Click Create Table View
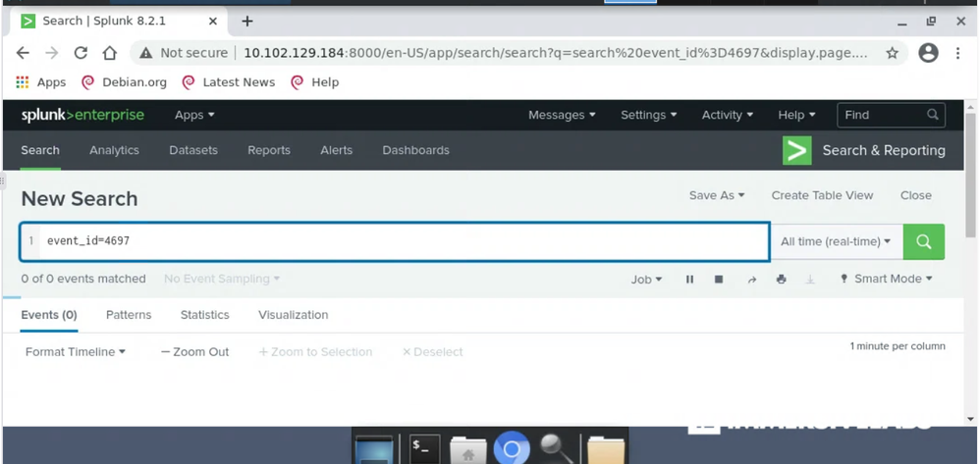Image resolution: width=980 pixels, height=464 pixels. pyautogui.click(x=822, y=195)
